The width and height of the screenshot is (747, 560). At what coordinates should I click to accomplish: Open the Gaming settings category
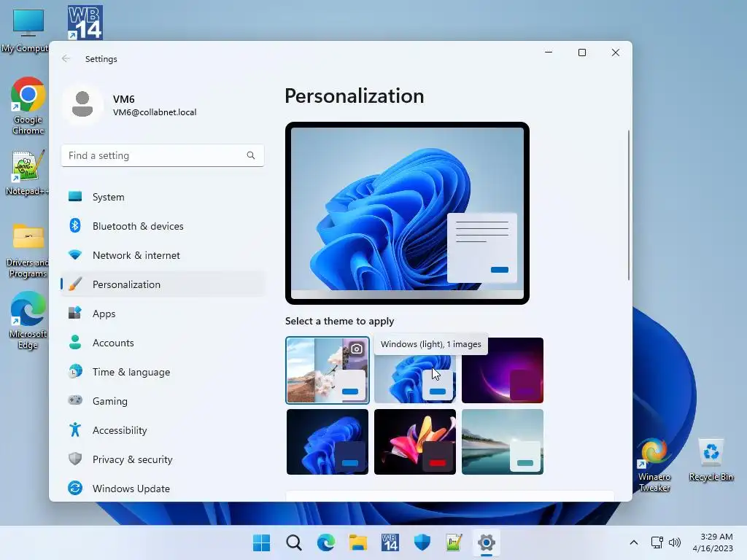point(163,401)
